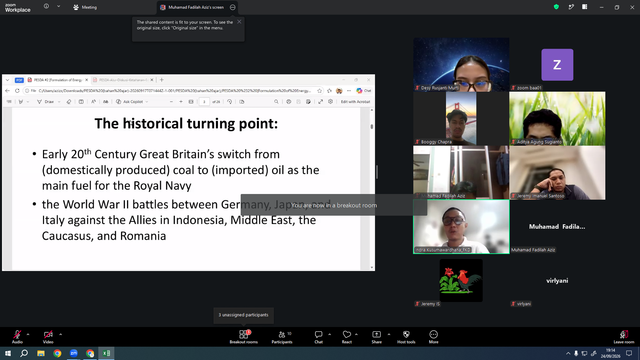Expand share options arrow beside Share
The height and width of the screenshot is (360, 640).
pos(389,334)
